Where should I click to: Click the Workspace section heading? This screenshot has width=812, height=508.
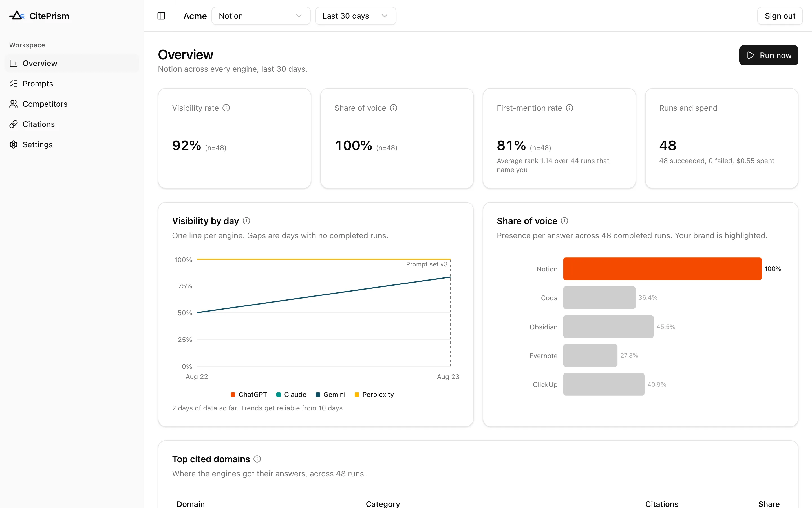27,45
